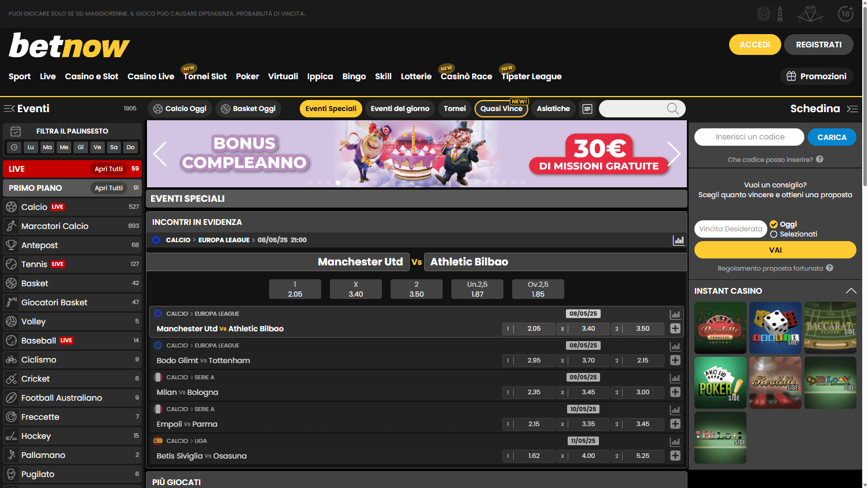The image size is (868, 488).
Task: Click the CARICA button
Action: click(x=832, y=137)
